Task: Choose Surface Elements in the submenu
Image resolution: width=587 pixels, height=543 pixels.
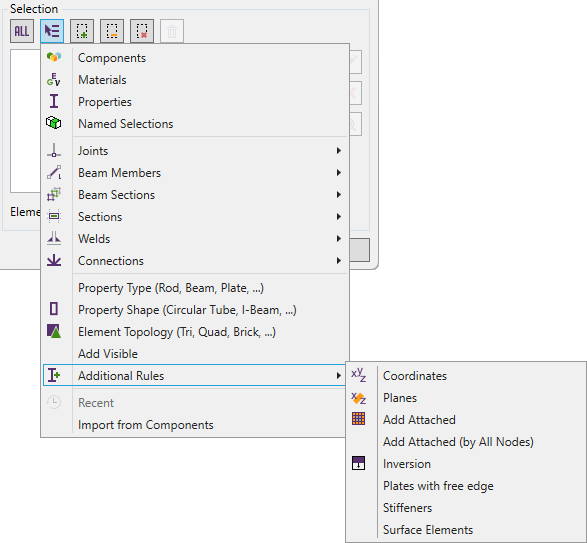Action: 466,530
